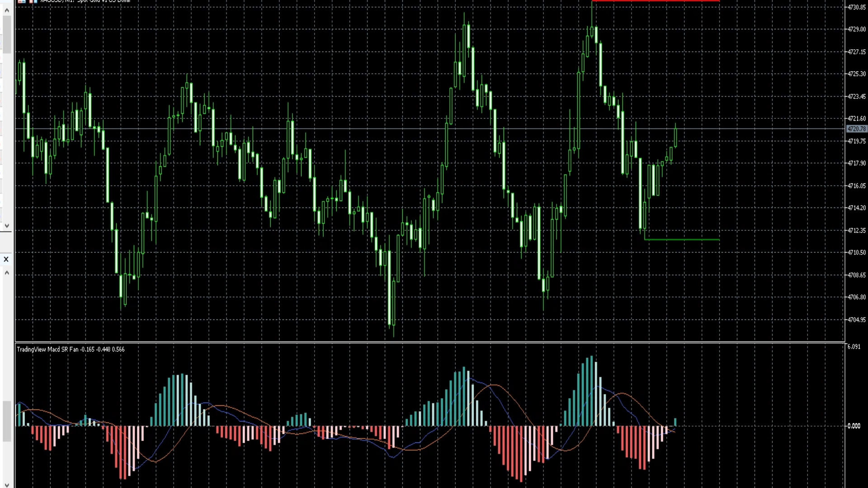Click the 4712.35 price scale label
The image size is (868, 488).
(x=856, y=230)
